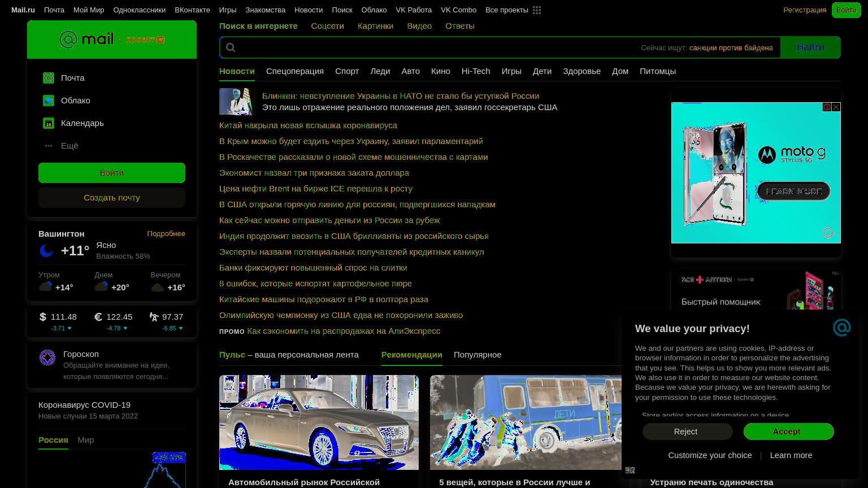Expand the Ещё three-dots icon
The width and height of the screenshot is (868, 488).
(49, 146)
